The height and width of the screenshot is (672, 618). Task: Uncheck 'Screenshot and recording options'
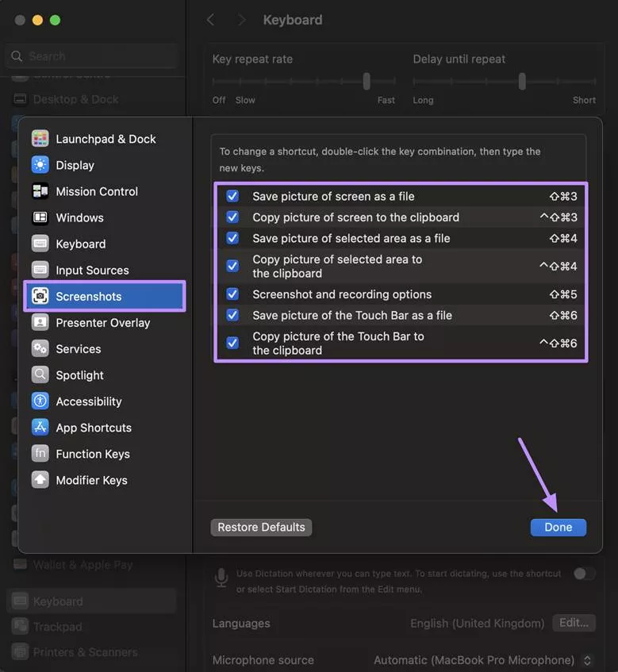pos(232,294)
